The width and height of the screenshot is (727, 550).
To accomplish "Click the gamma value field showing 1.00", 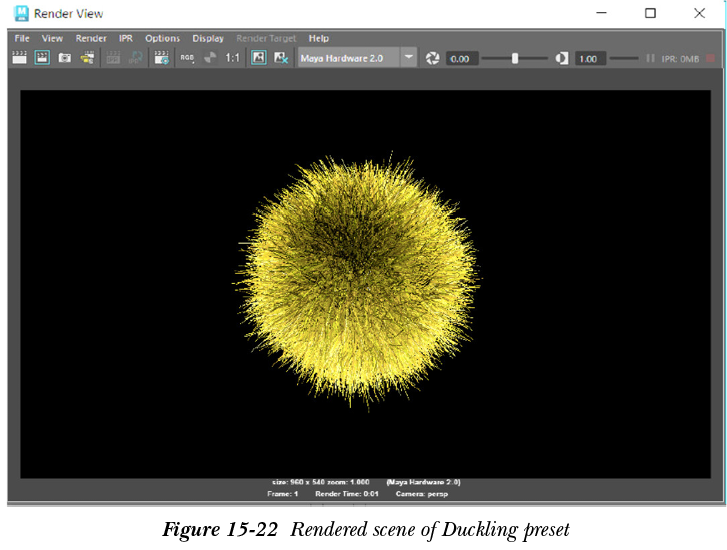I will 589,58.
